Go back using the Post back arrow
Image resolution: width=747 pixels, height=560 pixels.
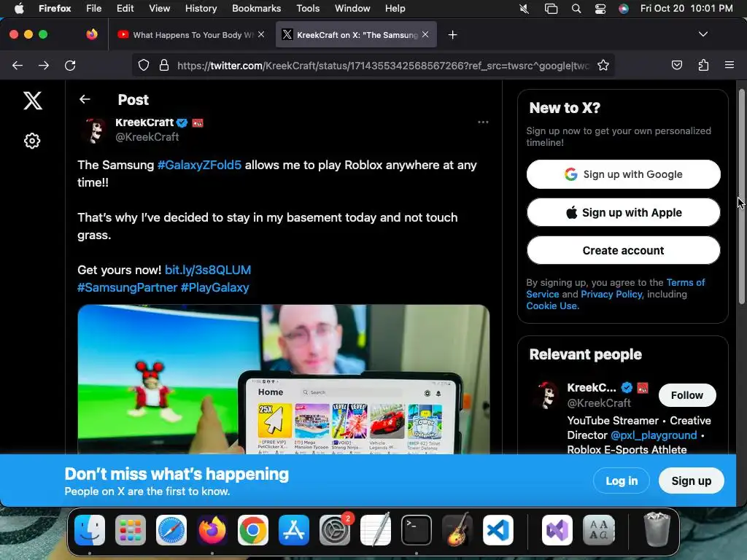[x=85, y=99]
